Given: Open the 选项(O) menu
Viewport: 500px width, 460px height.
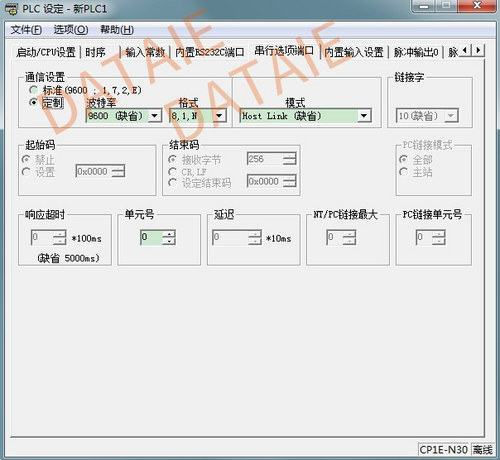Looking at the screenshot, I should [x=71, y=30].
